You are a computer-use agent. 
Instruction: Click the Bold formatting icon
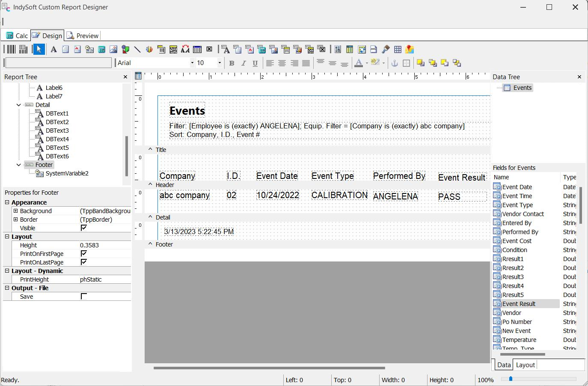(232, 63)
